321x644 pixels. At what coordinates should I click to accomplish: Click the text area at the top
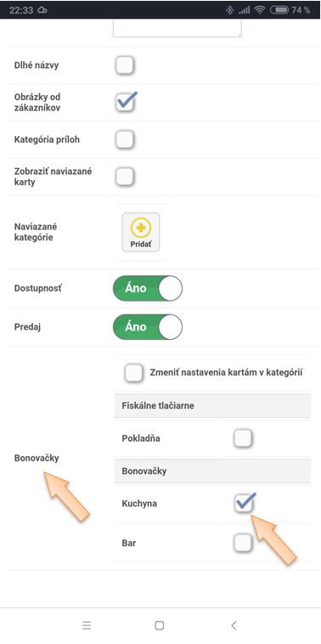coord(177,28)
